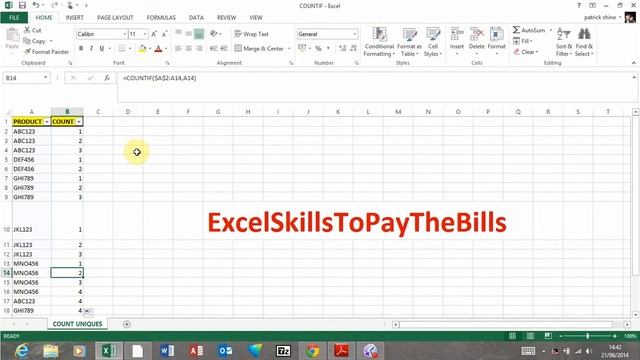Switch to the FORMULAS tab
The width and height of the screenshot is (640, 360).
click(x=161, y=18)
